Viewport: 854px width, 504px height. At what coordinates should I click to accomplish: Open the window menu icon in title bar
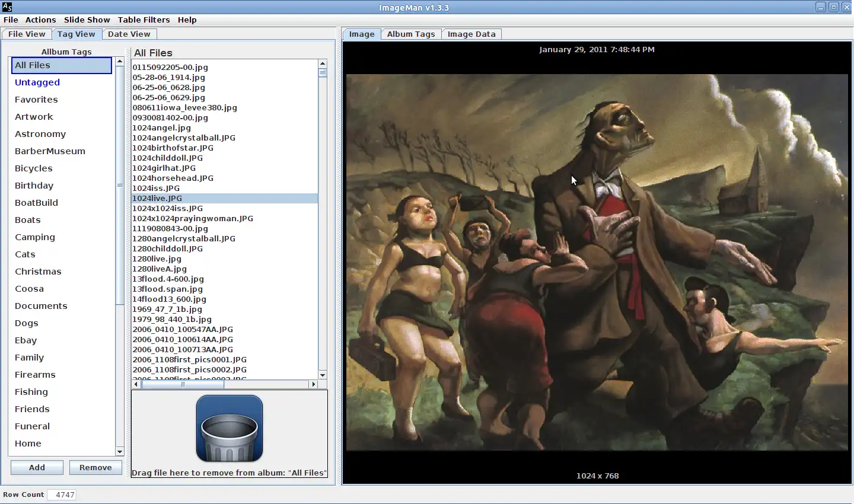pos(7,7)
